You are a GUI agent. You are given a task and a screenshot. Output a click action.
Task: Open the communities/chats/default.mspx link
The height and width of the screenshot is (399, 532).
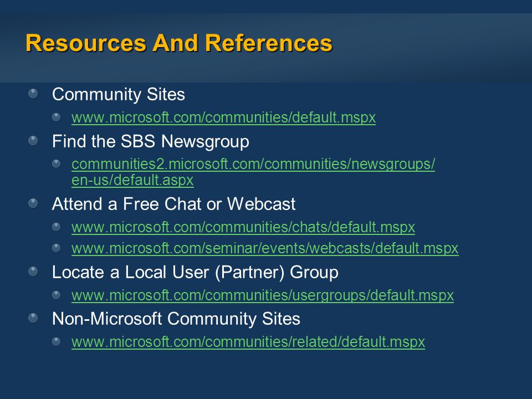click(243, 227)
